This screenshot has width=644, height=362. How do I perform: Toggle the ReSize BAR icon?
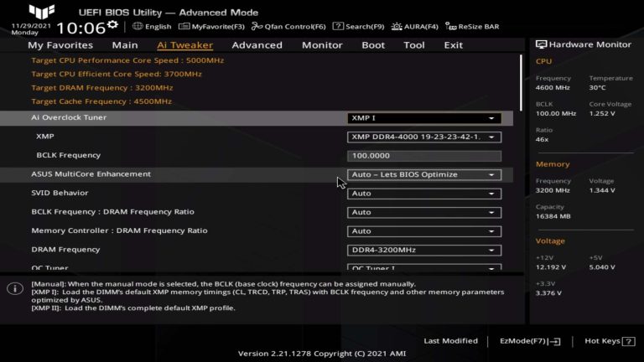click(450, 26)
